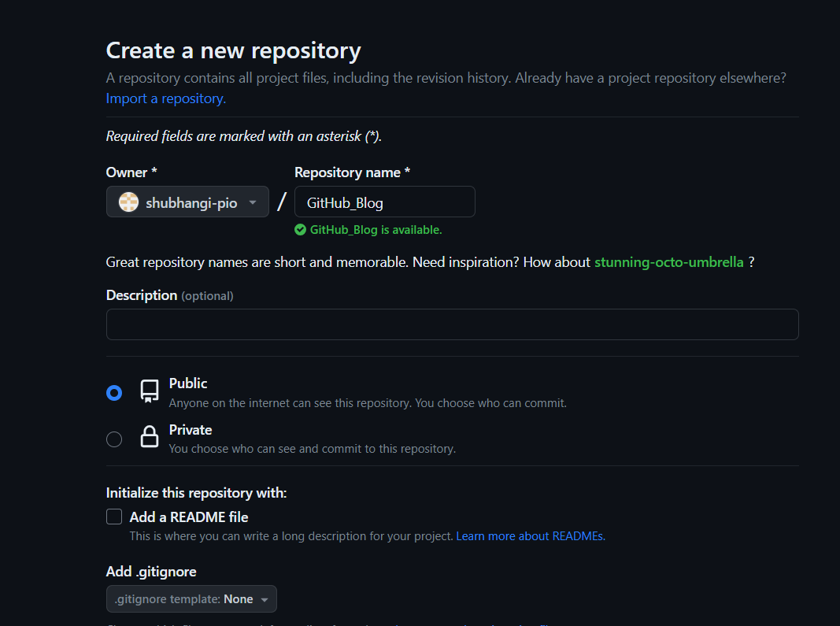The height and width of the screenshot is (626, 840).
Task: Use the stunning-octo-umbrella name suggestion
Action: coord(668,261)
